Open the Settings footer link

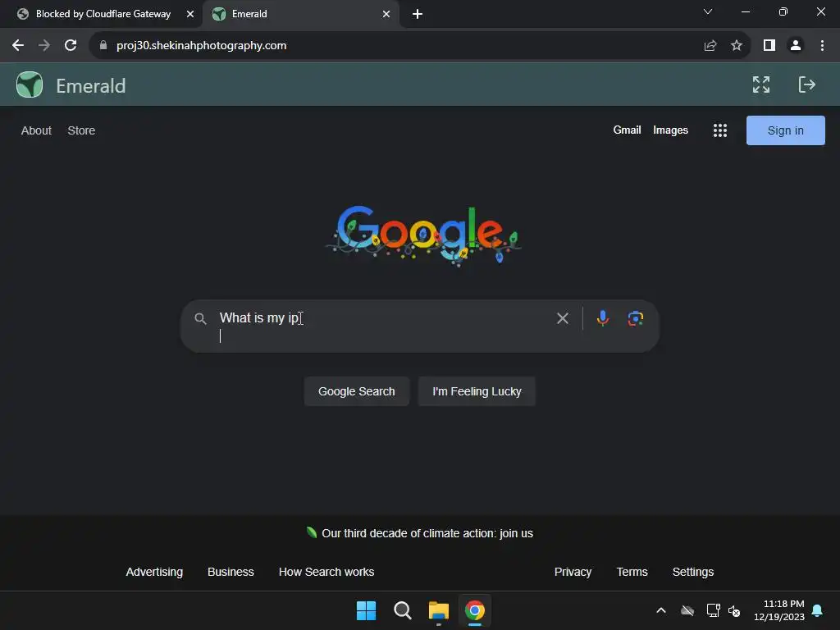coord(692,572)
